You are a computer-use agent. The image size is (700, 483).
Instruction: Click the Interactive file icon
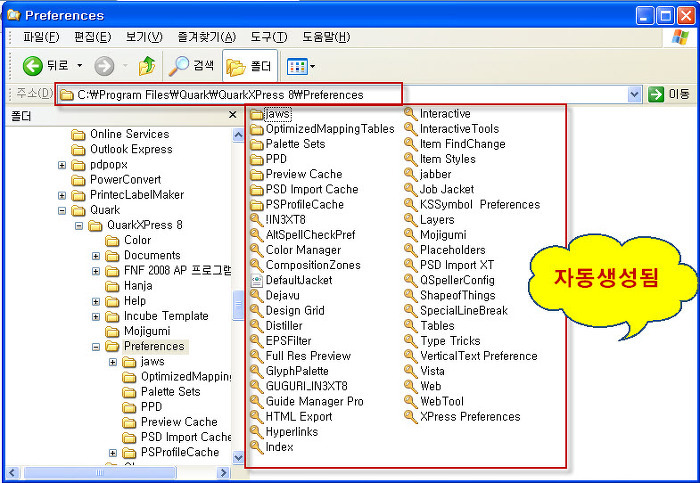pos(411,113)
